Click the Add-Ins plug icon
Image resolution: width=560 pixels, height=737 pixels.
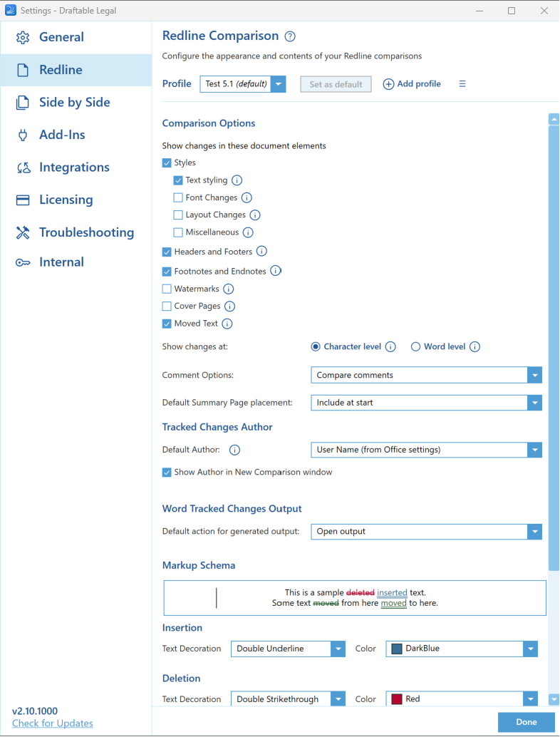pyautogui.click(x=23, y=135)
